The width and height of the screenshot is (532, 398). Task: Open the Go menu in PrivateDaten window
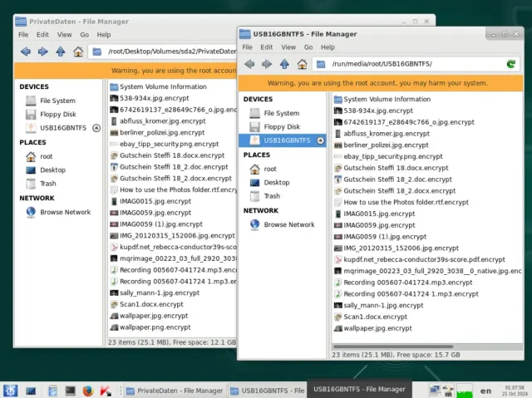(x=85, y=35)
